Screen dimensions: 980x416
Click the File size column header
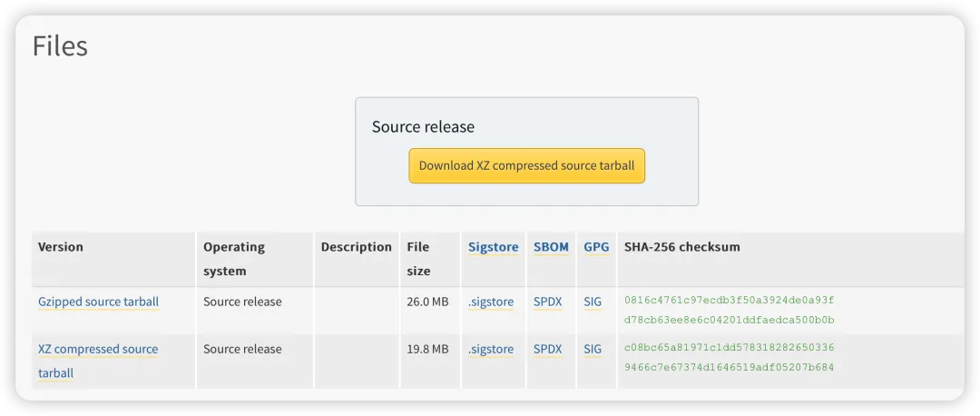point(418,259)
